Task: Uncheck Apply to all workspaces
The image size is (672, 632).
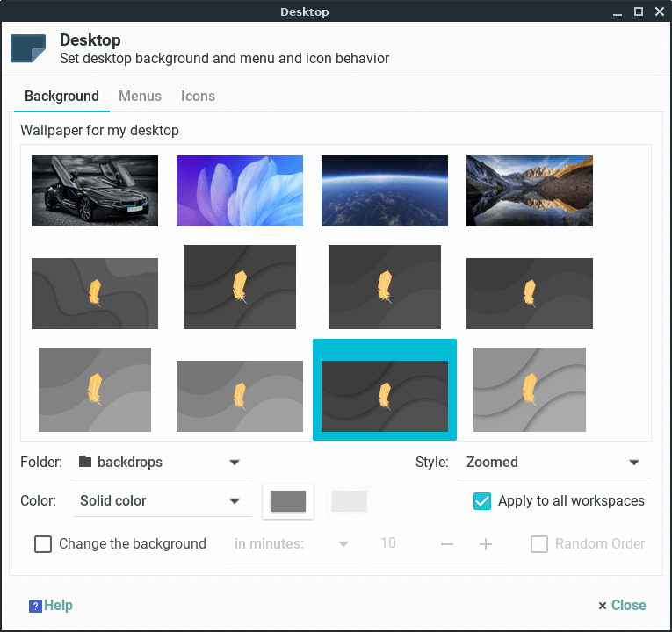Action: [x=482, y=501]
